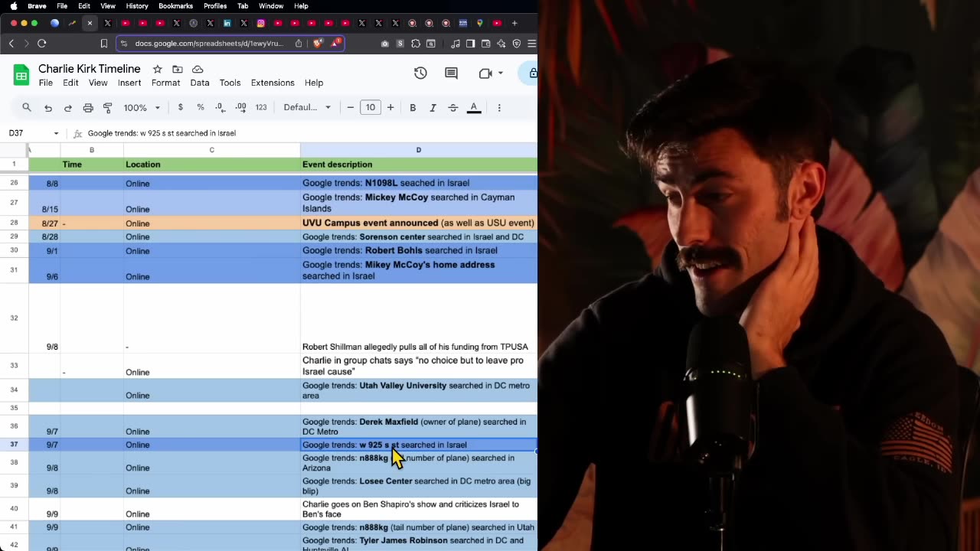Open the Tools menu in Sheets
Viewport: 980px width, 551px height.
(230, 83)
